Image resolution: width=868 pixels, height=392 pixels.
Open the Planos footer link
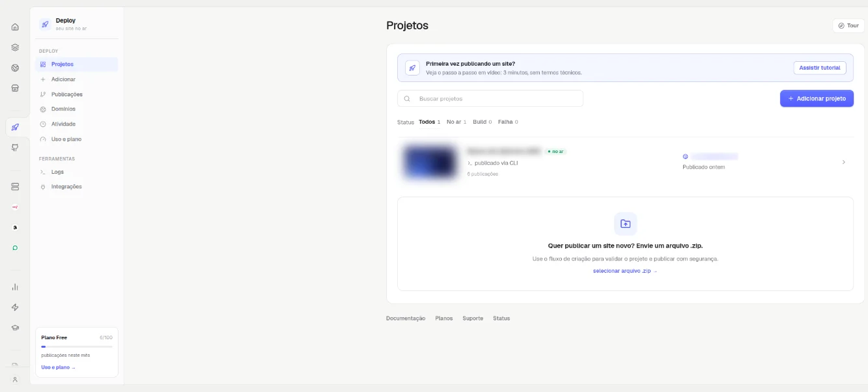(444, 318)
